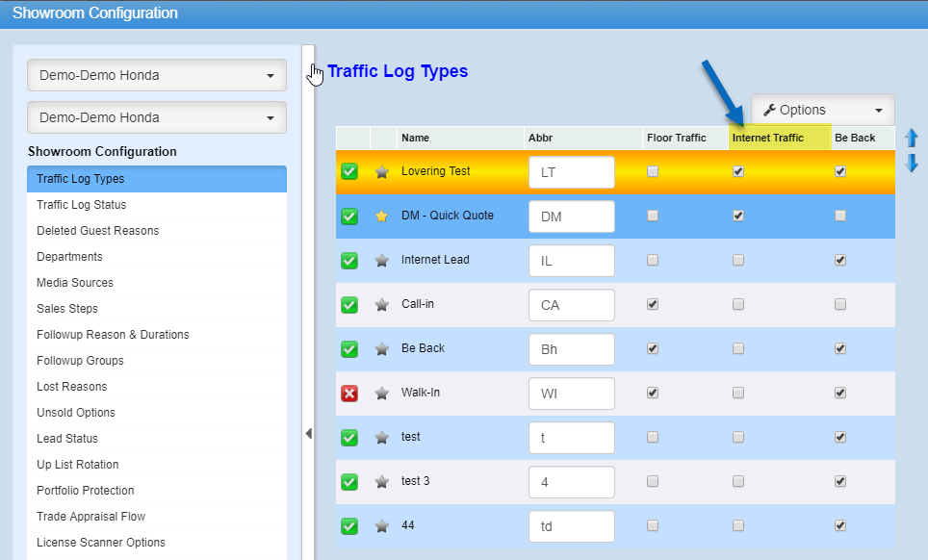928x560 pixels.
Task: Click the green active checkmark for Lovering Test
Action: pos(349,171)
